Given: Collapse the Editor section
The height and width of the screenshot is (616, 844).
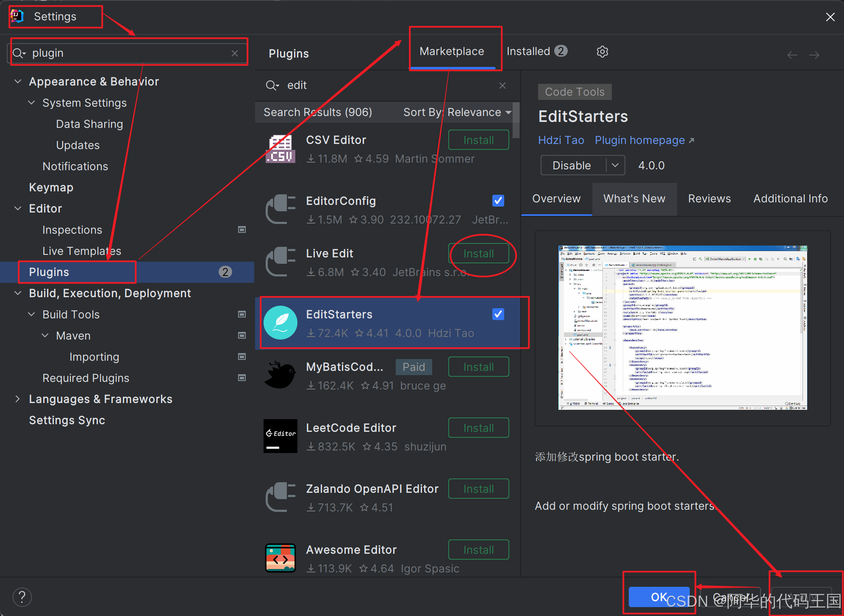Looking at the screenshot, I should pyautogui.click(x=18, y=208).
